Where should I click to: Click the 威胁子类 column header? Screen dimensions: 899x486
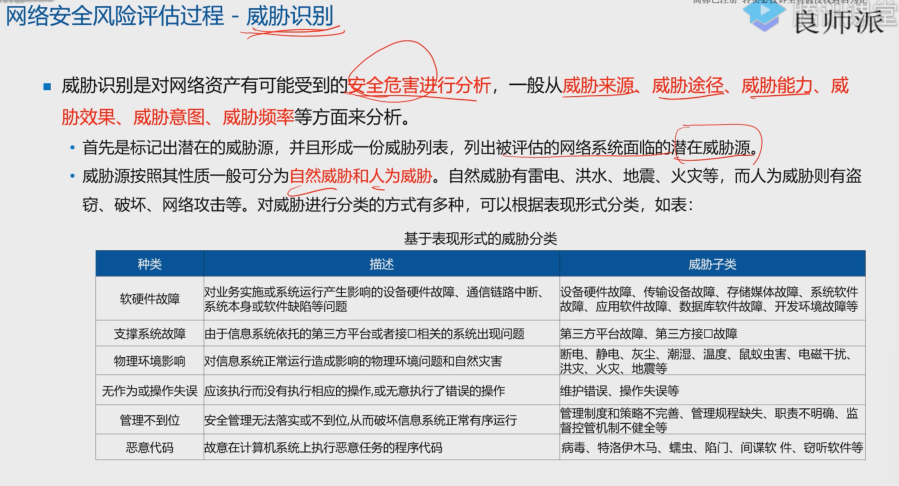tap(711, 264)
